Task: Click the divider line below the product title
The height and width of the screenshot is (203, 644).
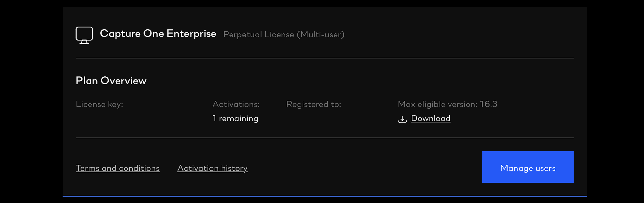Action: (325, 58)
